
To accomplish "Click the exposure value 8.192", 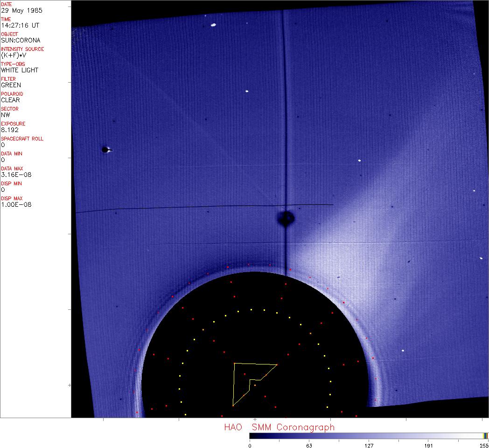I will [10, 130].
